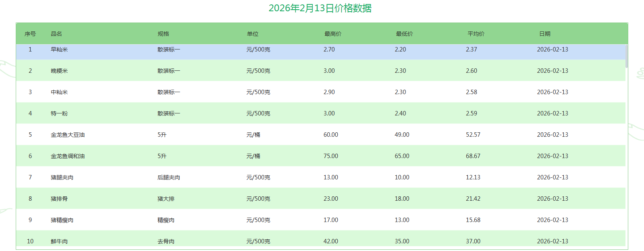Select the 早籼米 product name cell

click(59, 49)
